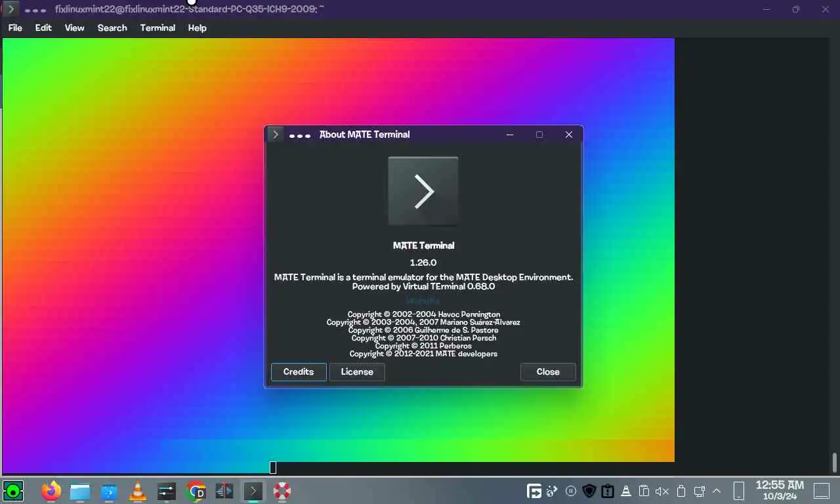840x504 pixels.
Task: Open the clipboard exclamation notice tray icon
Action: (x=608, y=491)
